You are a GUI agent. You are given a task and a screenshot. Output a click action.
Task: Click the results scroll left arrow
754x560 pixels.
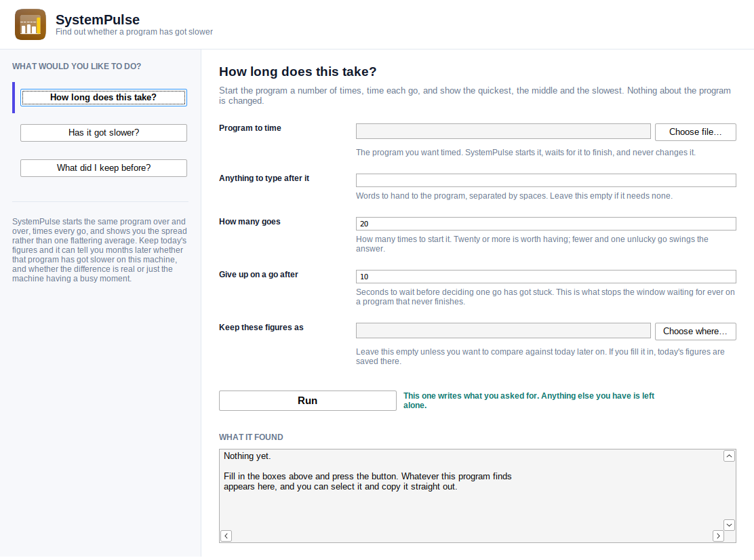226,536
